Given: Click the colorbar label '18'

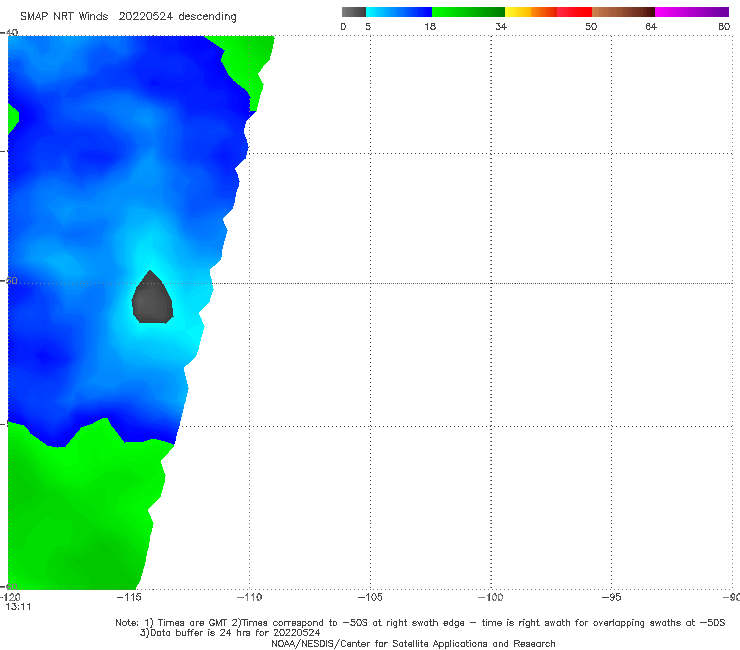Looking at the screenshot, I should [430, 27].
